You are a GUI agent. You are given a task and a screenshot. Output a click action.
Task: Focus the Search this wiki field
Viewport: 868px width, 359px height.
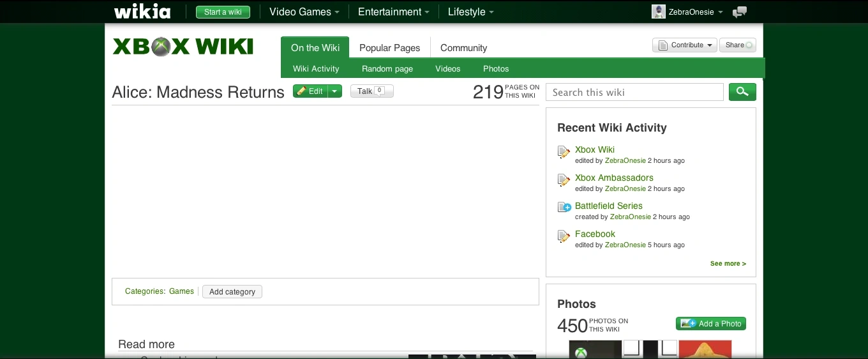tap(634, 92)
